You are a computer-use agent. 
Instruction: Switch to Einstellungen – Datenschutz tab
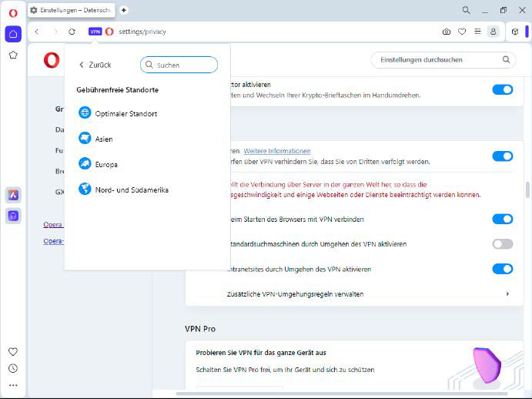(x=72, y=10)
